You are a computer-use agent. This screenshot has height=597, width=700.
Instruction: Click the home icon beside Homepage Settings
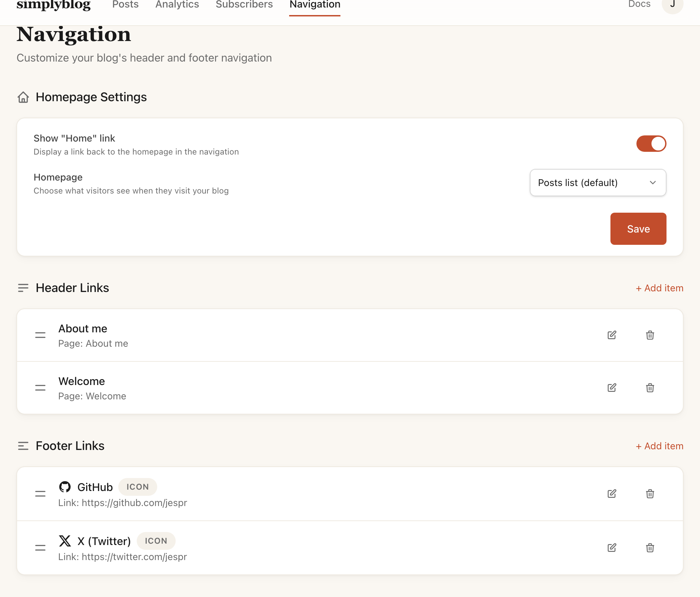pos(23,98)
